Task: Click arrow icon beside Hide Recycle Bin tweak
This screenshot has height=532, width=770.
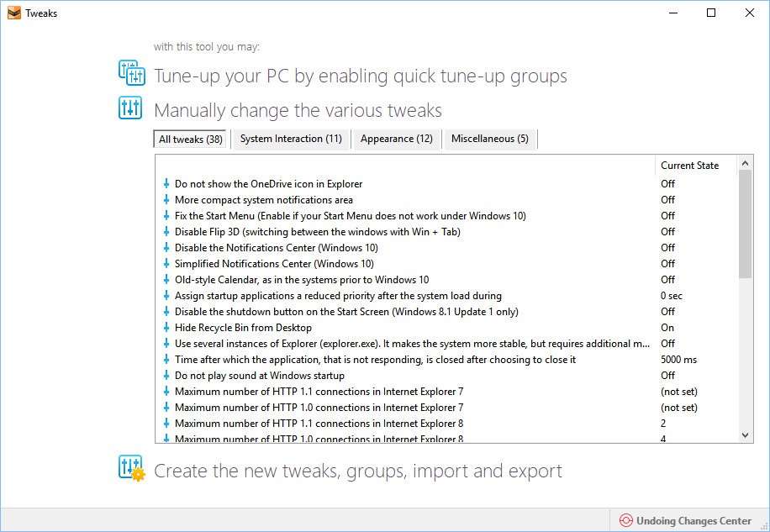Action: tap(166, 328)
